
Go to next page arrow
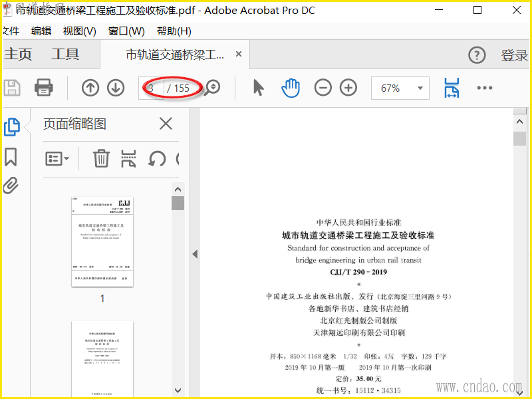[x=116, y=88]
